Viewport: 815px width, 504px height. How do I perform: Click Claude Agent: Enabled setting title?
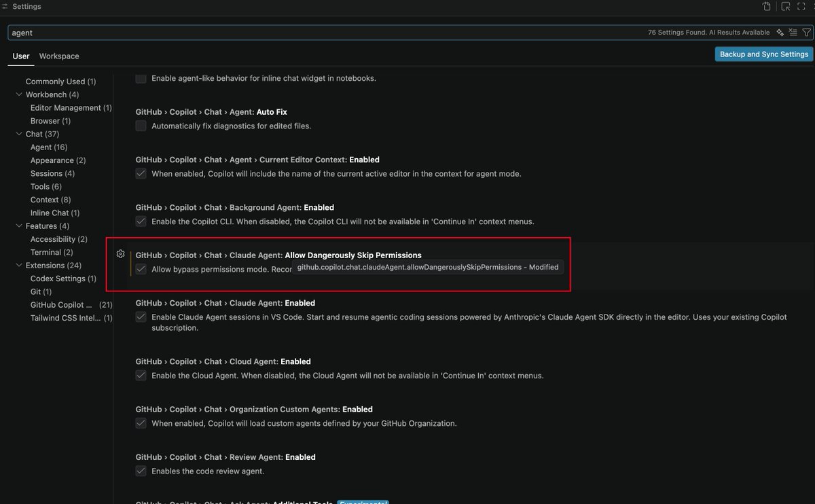225,303
